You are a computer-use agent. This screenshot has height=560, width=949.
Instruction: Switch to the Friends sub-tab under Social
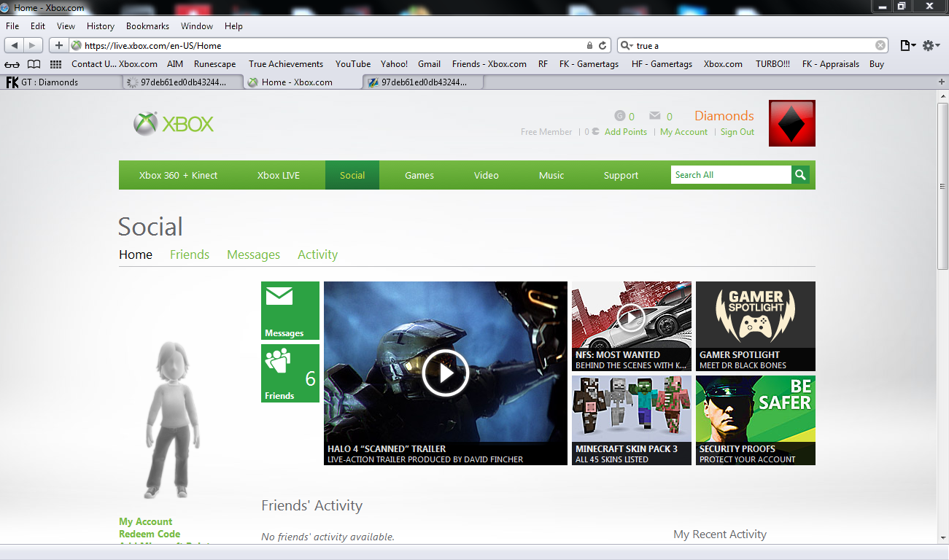pos(190,254)
